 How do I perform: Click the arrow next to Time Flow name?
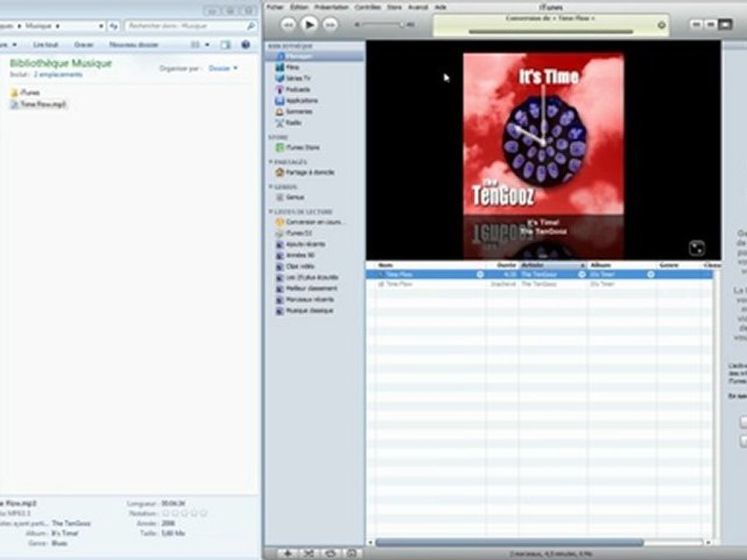pos(480,275)
